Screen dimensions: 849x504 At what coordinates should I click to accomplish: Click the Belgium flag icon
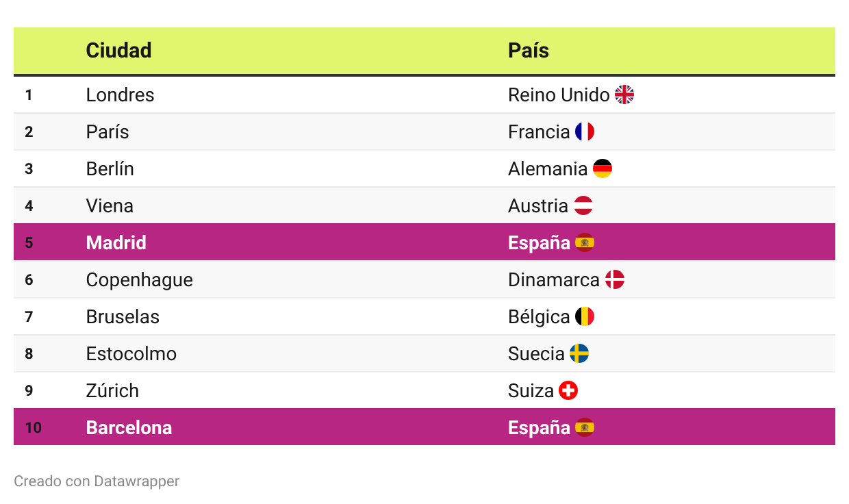pos(585,316)
